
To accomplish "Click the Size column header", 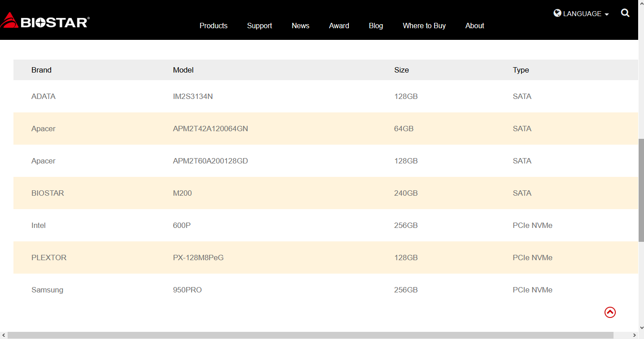I will 401,70.
